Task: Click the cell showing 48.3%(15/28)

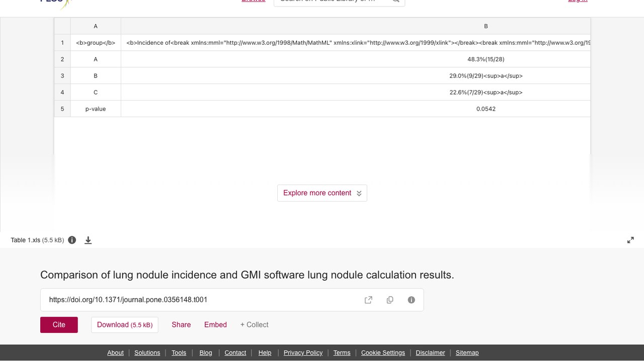Action: tap(356, 59)
